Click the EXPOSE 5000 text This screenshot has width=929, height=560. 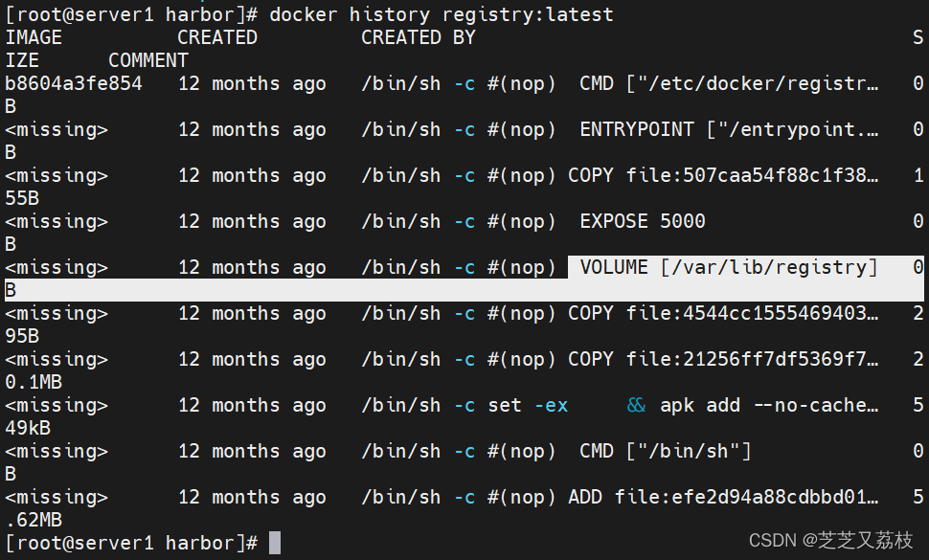[643, 221]
